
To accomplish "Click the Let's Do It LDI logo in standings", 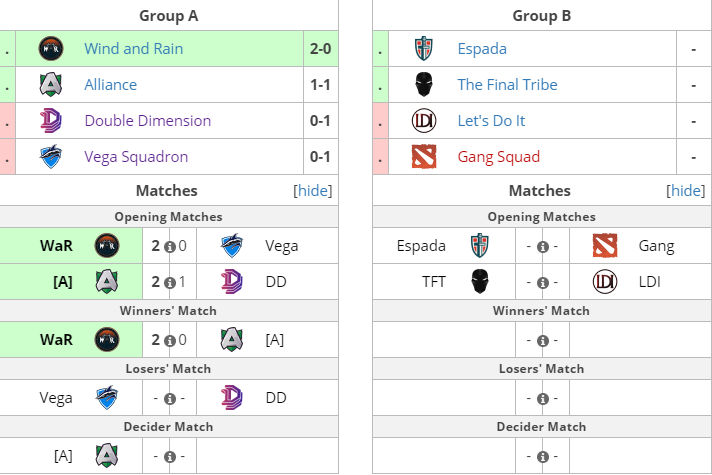I will tap(424, 120).
